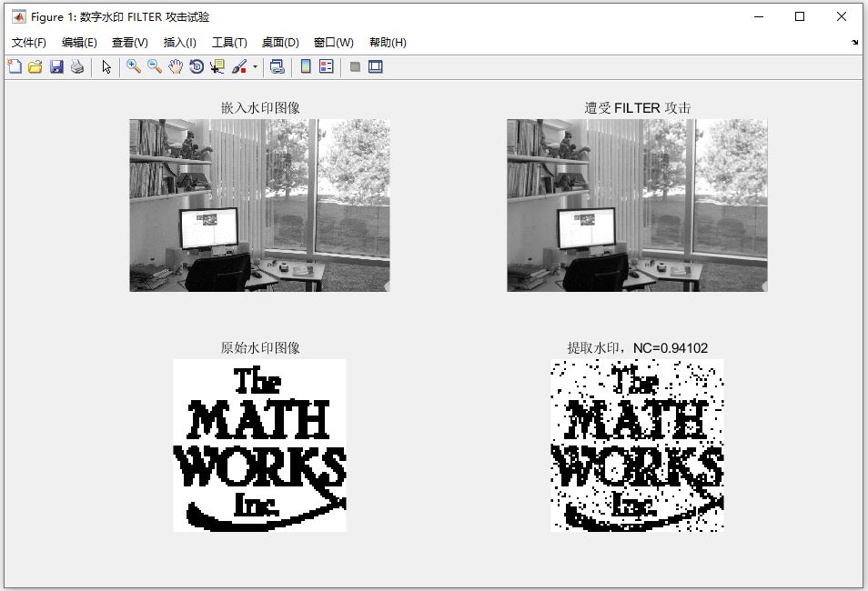The height and width of the screenshot is (591, 868).
Task: Enable the Rotate 3D tool
Action: pos(197,67)
